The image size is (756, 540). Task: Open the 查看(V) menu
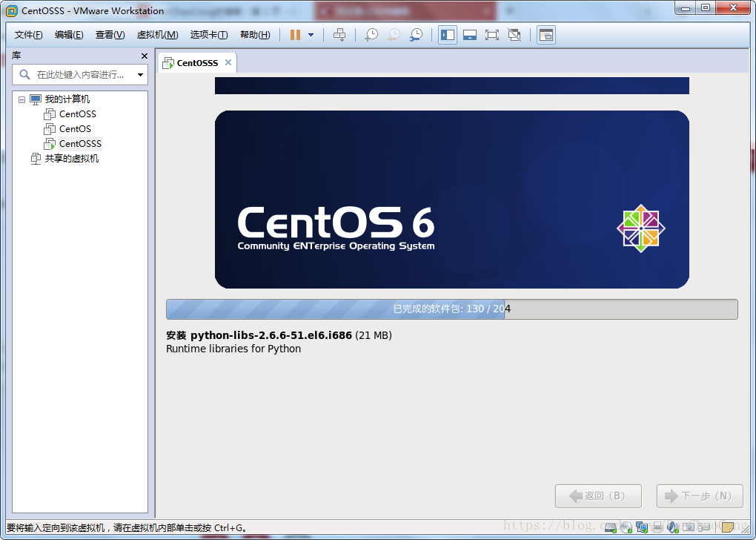tap(110, 35)
